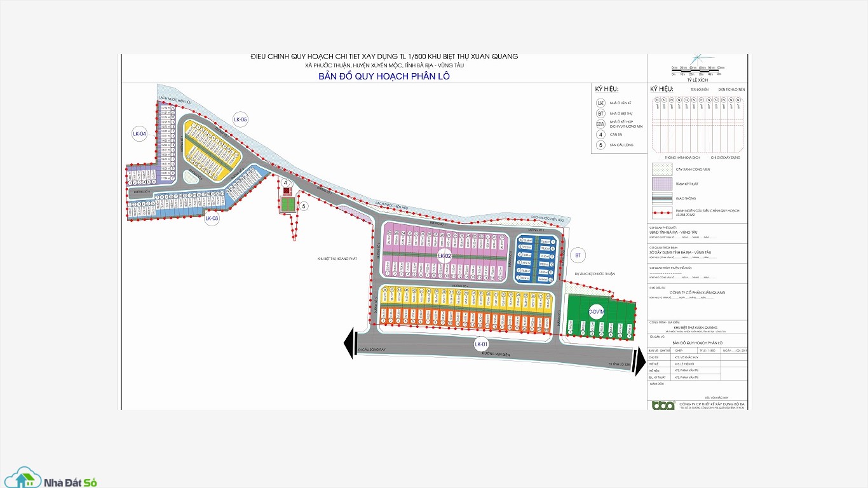Click 'CHỈ GIỚI XÂY DỰNG' caption
The image size is (868, 488).
(x=725, y=157)
